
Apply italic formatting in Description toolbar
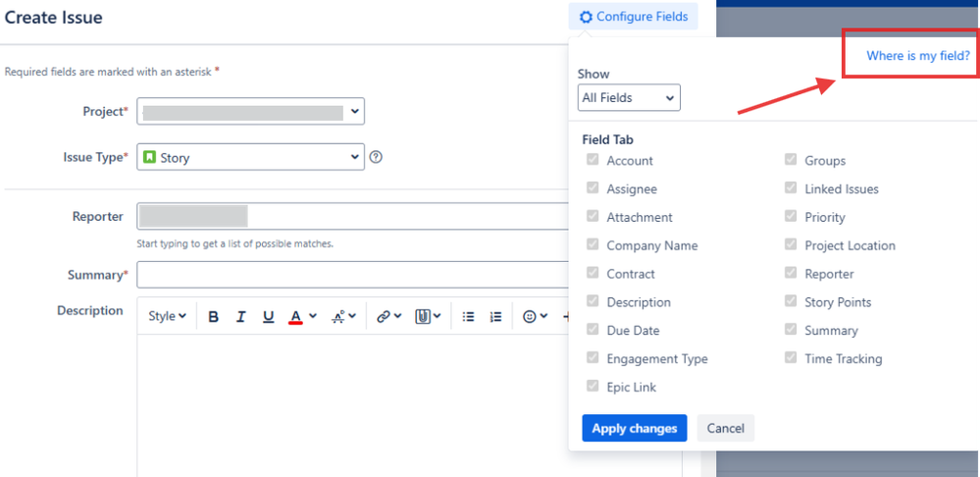240,316
